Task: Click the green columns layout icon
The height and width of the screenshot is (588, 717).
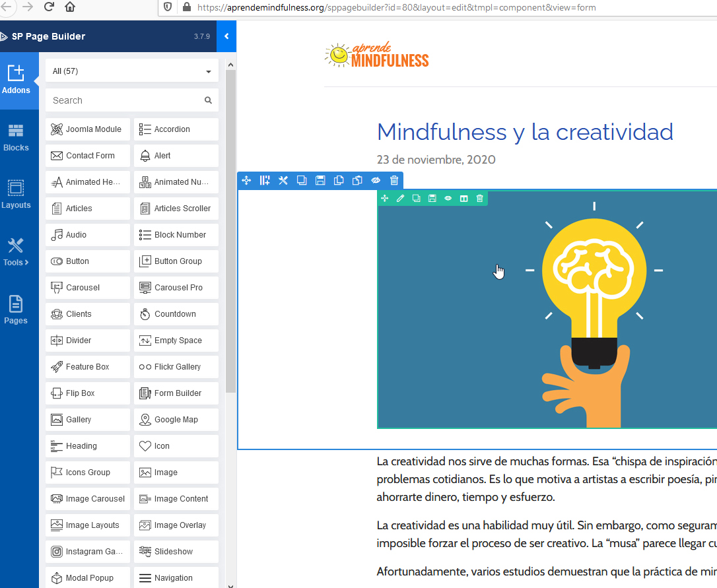Action: pyautogui.click(x=464, y=199)
